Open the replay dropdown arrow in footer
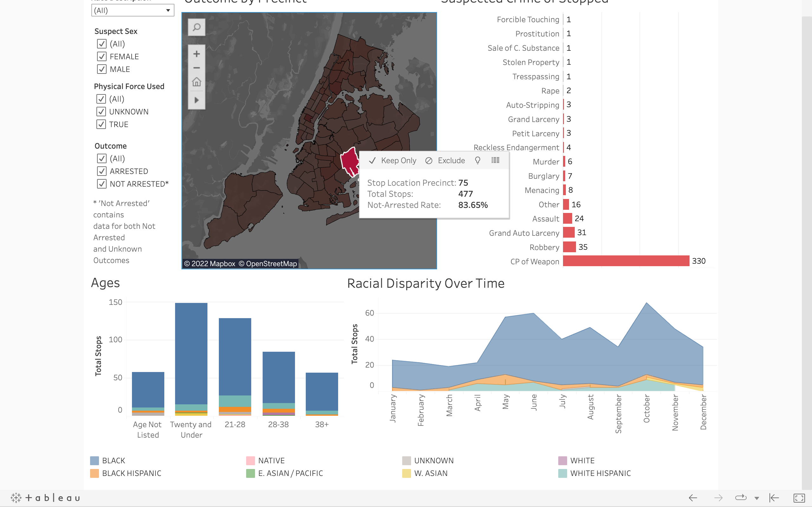The width and height of the screenshot is (812, 507). pyautogui.click(x=756, y=498)
